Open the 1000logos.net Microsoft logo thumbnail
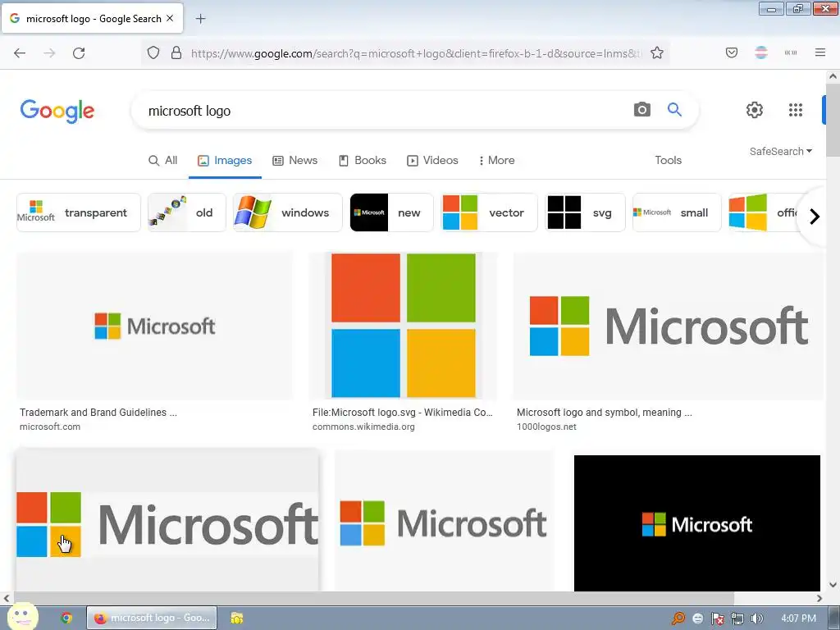Image resolution: width=840 pixels, height=630 pixels. click(x=668, y=326)
